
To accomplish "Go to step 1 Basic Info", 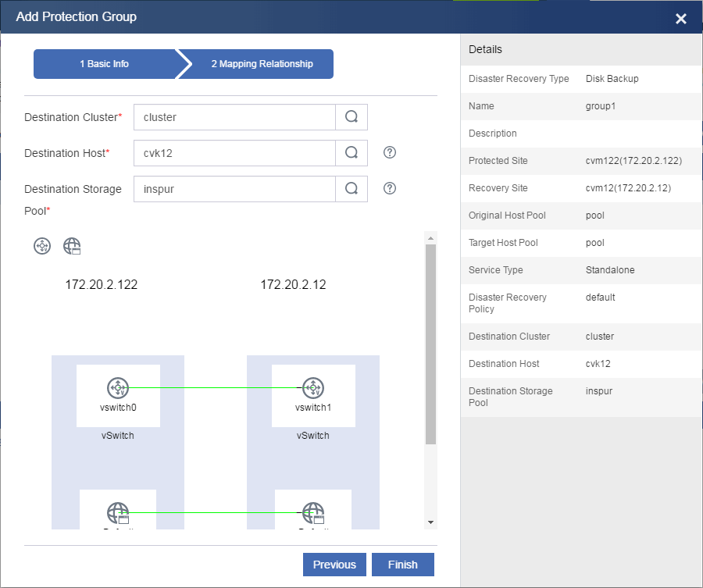I will point(105,64).
